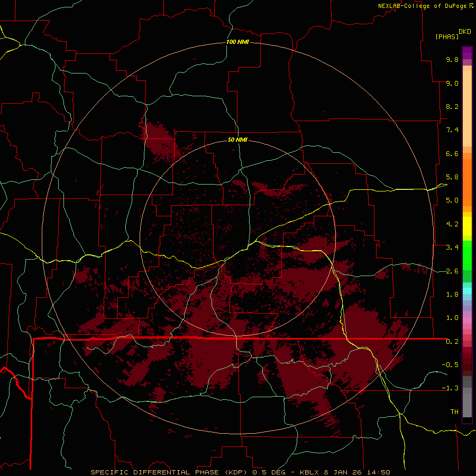Pick the bright green segment of color bar
Screen dimensions: 476x476
point(467,255)
